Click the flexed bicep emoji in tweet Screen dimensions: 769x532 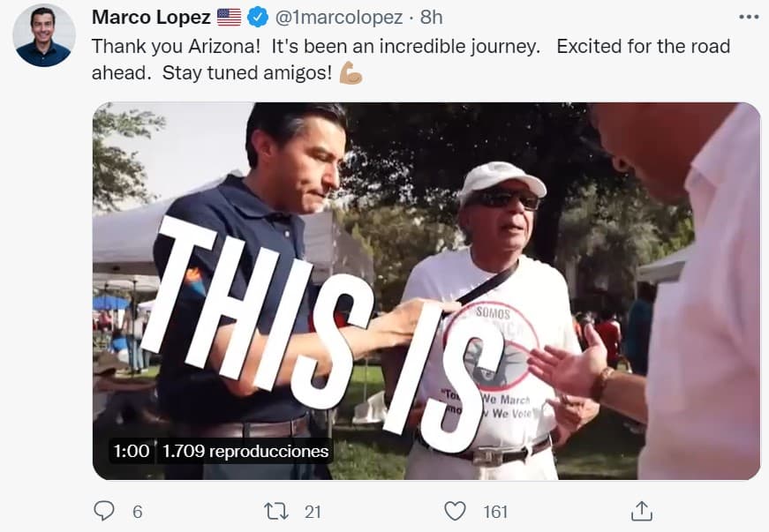(x=351, y=72)
